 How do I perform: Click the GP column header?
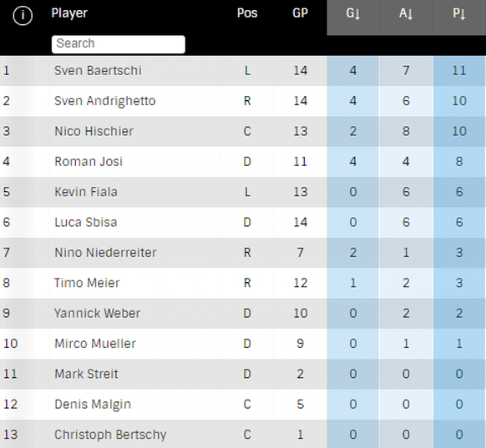point(300,13)
